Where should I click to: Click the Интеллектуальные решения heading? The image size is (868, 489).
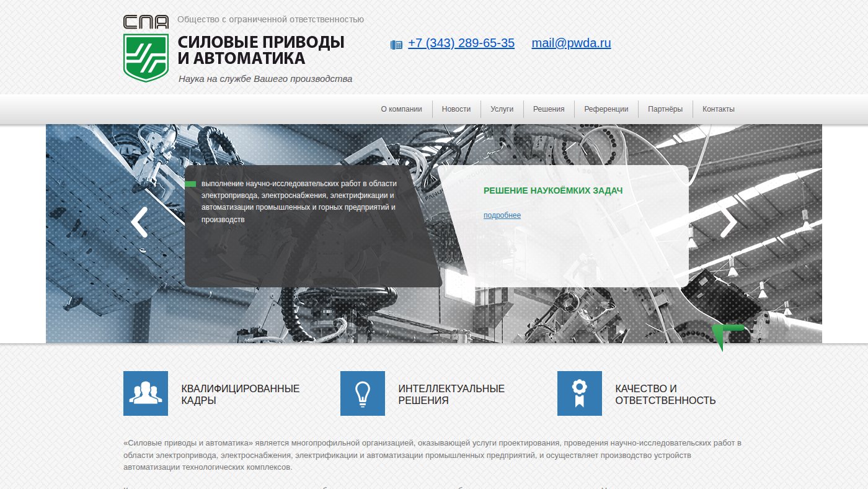tap(451, 395)
